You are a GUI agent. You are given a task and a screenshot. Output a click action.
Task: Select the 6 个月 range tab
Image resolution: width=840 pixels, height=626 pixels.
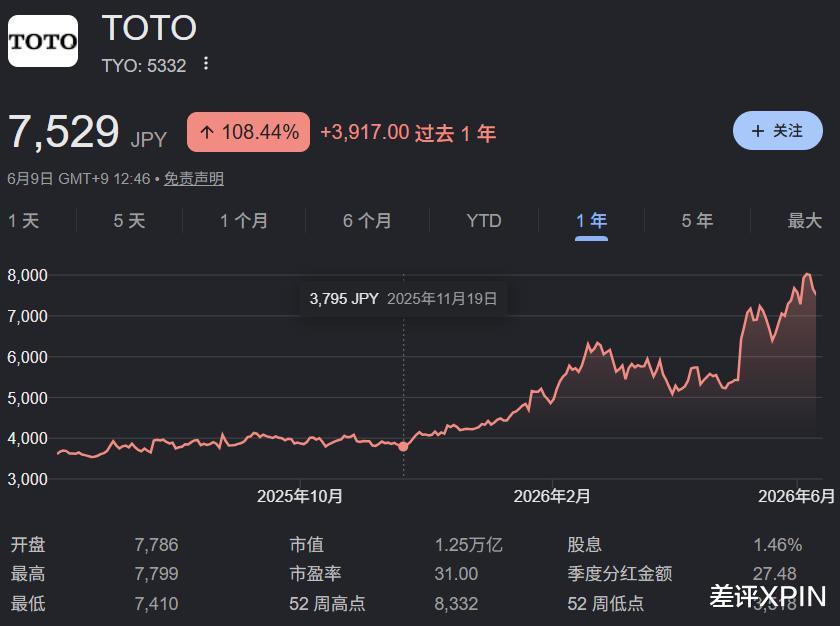[x=367, y=221]
